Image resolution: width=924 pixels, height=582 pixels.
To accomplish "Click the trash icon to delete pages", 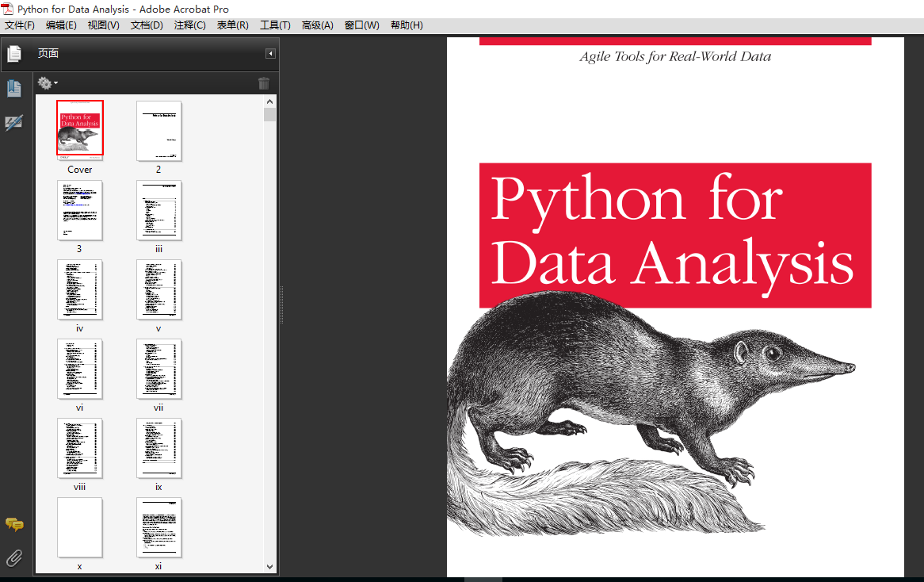I will [264, 83].
